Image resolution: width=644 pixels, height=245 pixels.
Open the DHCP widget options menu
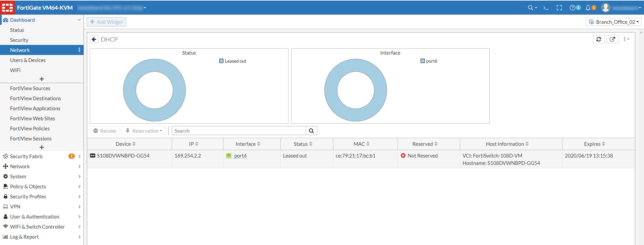626,39
